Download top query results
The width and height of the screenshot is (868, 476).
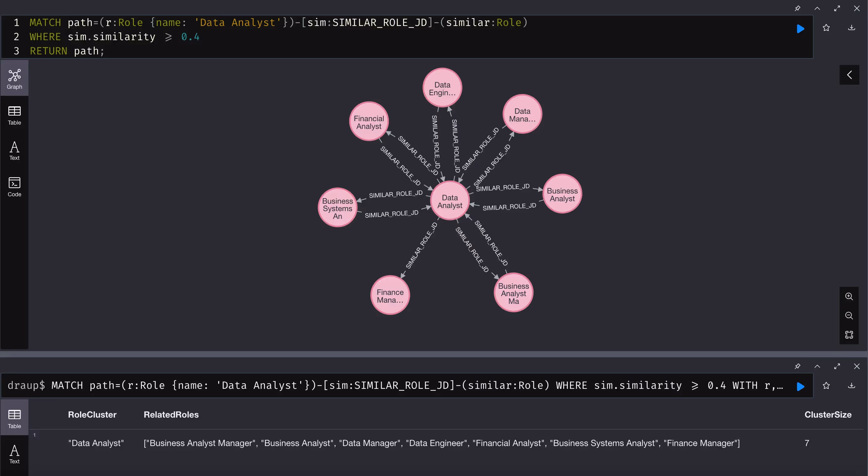[852, 28]
